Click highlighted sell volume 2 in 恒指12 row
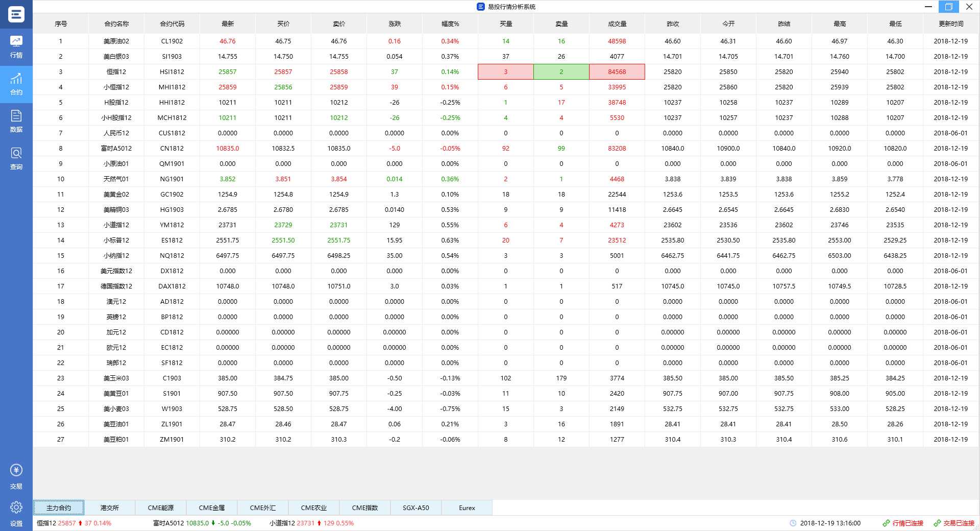This screenshot has width=980, height=531. (561, 71)
